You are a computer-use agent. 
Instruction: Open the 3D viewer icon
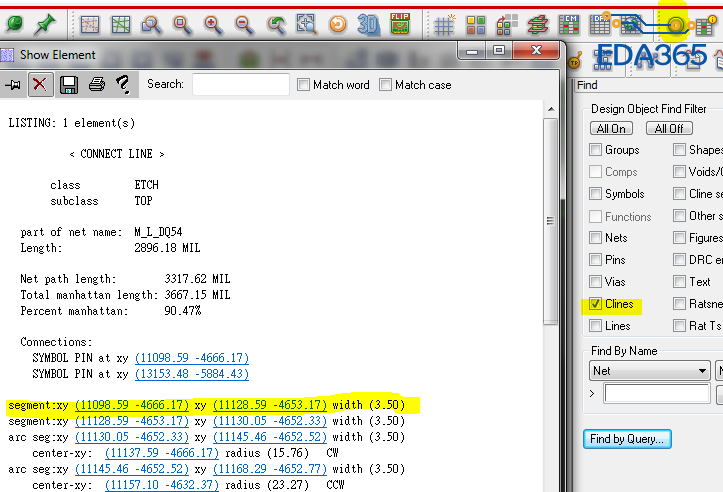click(368, 24)
